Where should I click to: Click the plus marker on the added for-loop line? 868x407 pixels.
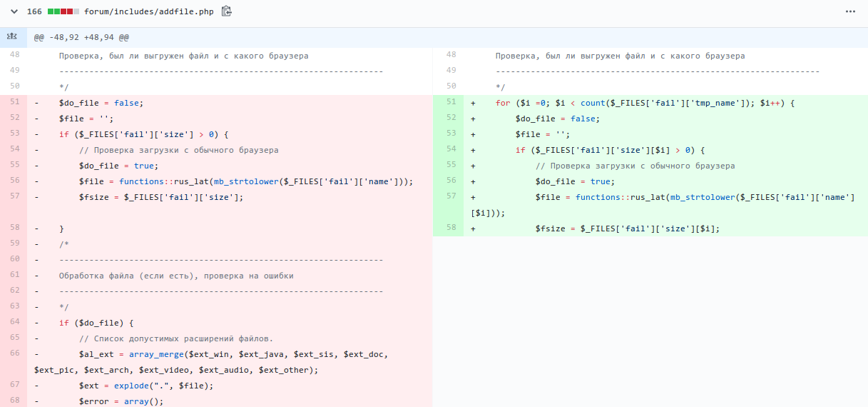click(473, 103)
